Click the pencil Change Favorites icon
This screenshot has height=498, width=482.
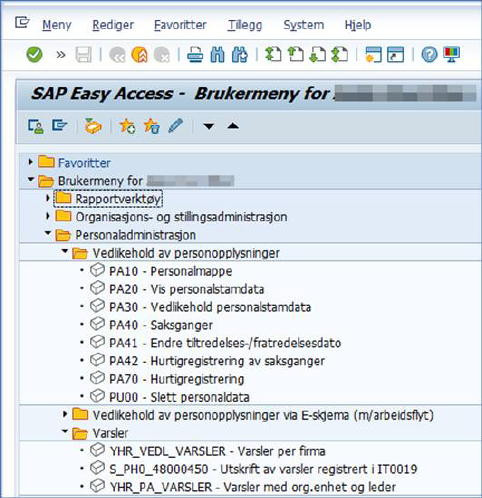(176, 126)
